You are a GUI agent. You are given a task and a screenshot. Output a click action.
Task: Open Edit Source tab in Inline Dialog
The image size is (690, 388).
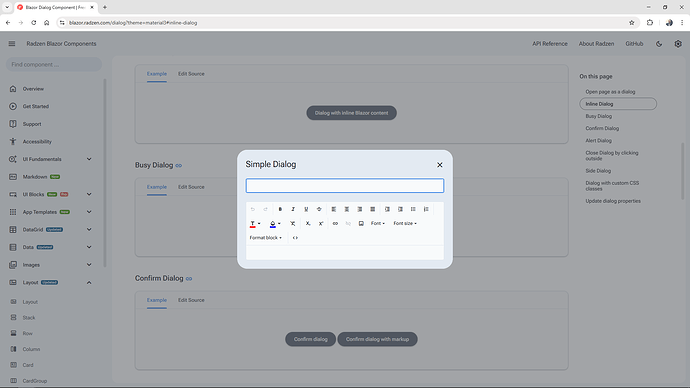coord(191,74)
